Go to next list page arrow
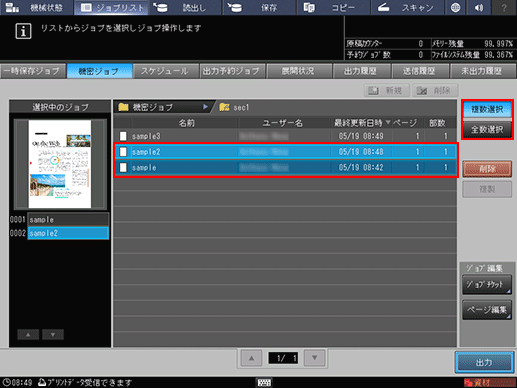This screenshot has height=388, width=517. click(314, 358)
